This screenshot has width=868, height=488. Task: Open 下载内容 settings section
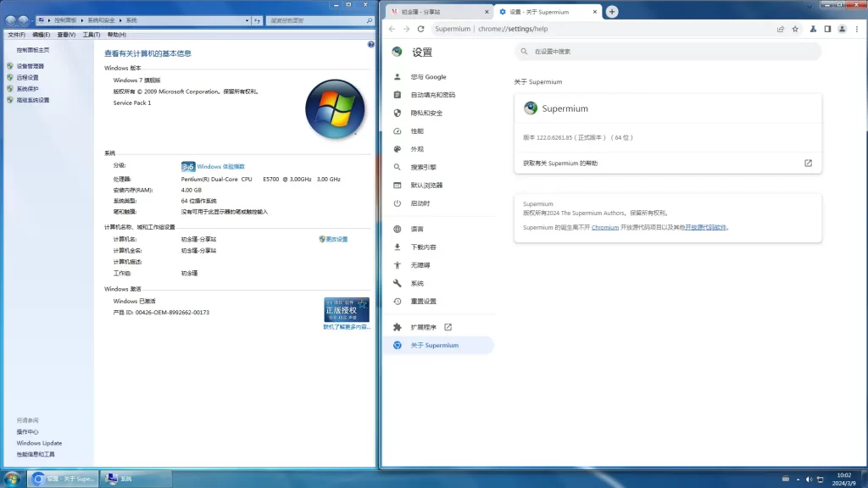pos(423,247)
